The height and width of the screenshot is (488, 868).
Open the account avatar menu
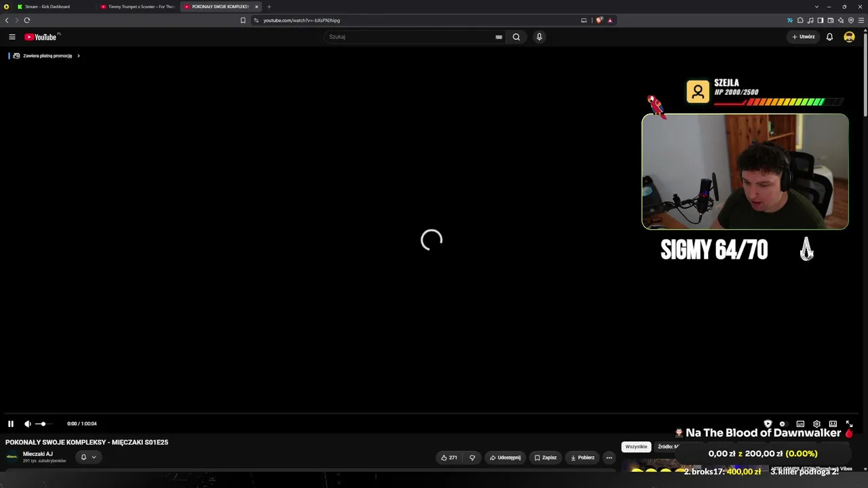coord(849,37)
